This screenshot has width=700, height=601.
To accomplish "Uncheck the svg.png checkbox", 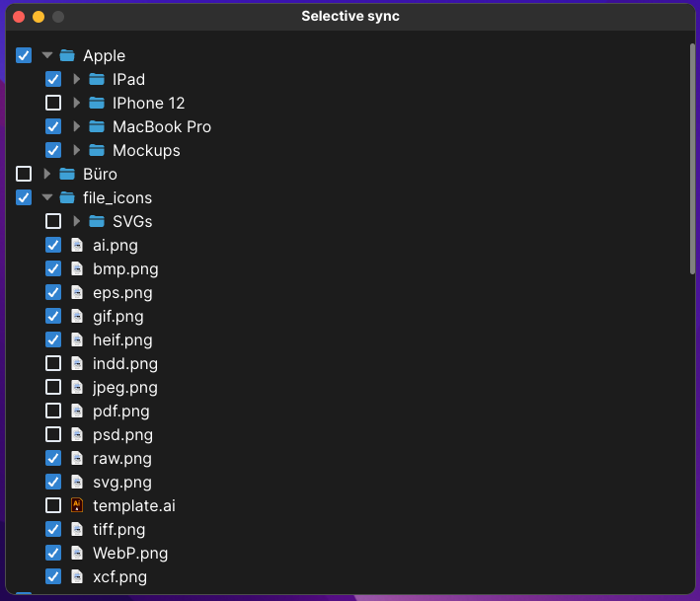I will click(x=53, y=482).
